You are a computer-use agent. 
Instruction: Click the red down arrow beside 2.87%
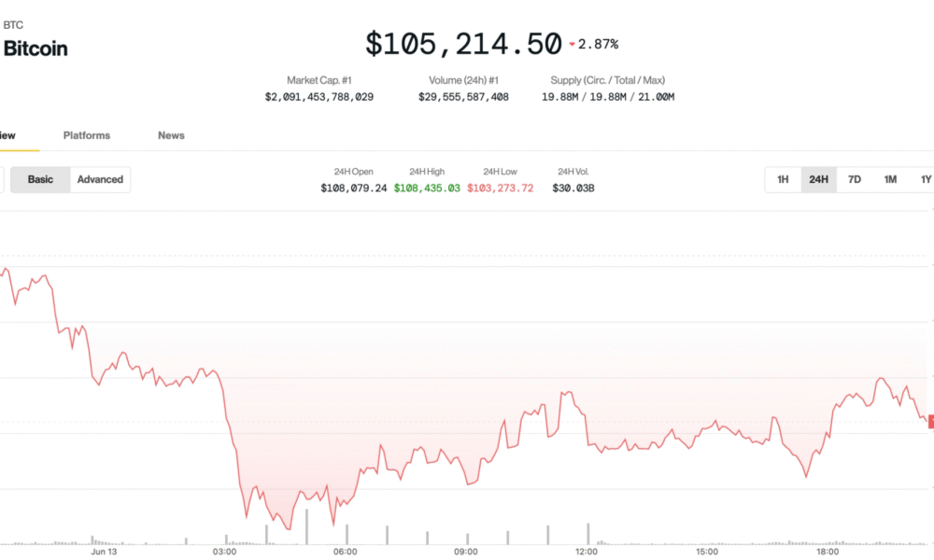pyautogui.click(x=572, y=44)
